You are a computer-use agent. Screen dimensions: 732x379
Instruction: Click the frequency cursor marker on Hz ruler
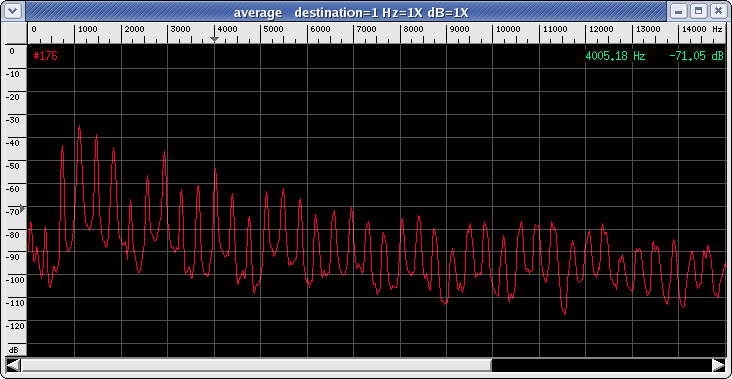pos(214,40)
